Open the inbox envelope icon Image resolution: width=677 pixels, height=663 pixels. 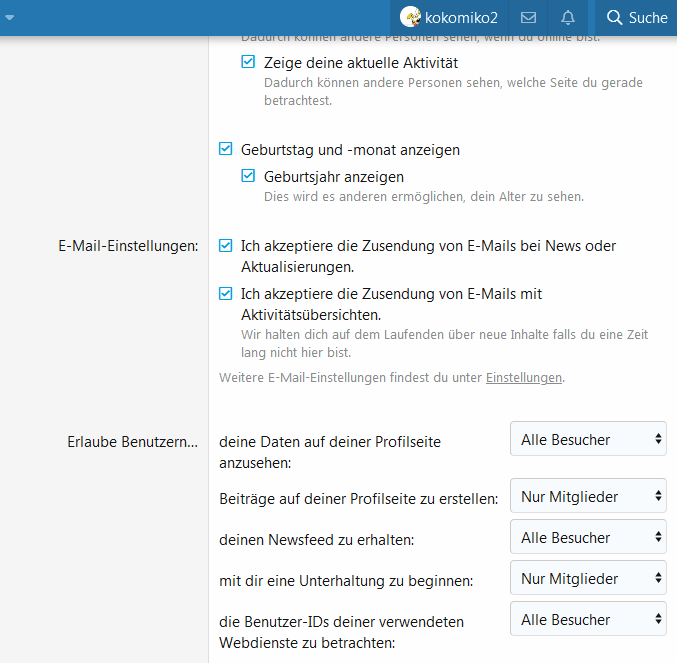(x=529, y=18)
